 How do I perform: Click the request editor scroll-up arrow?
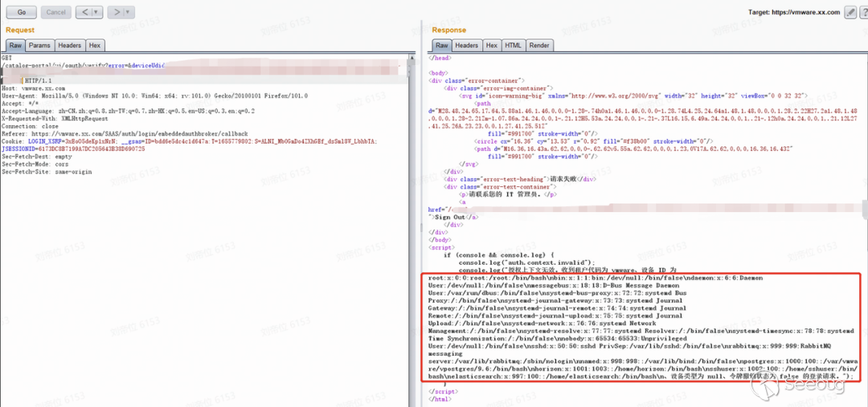(411, 58)
